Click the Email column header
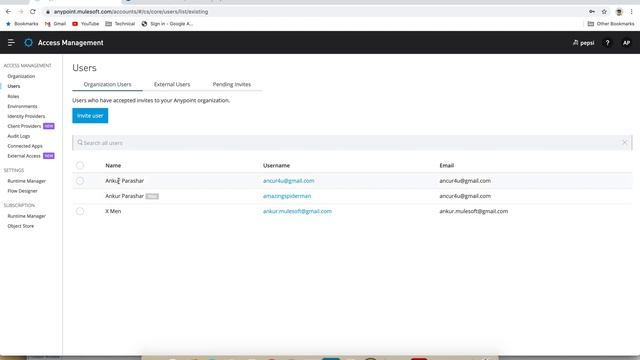Image resolution: width=640 pixels, height=360 pixels. (x=447, y=165)
